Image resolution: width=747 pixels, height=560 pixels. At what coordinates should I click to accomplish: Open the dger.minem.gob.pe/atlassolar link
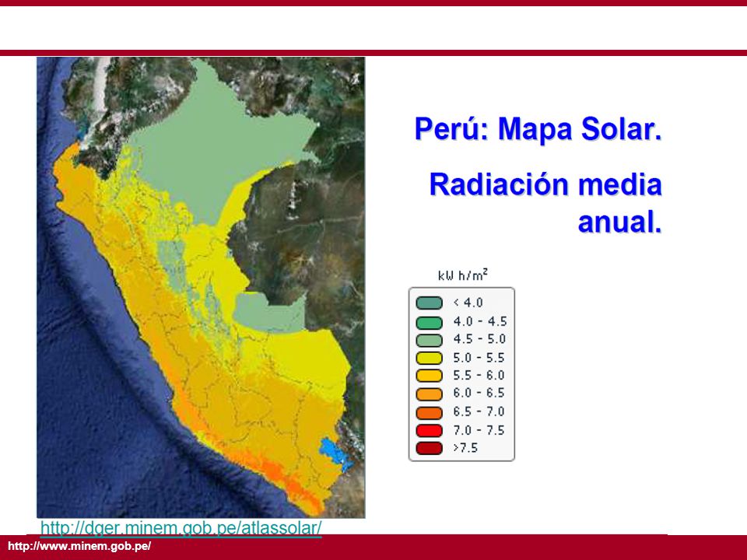[181, 528]
